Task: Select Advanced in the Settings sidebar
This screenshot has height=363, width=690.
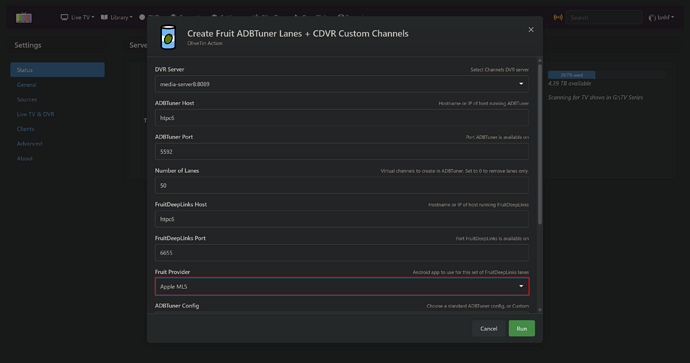Action: pyautogui.click(x=29, y=143)
